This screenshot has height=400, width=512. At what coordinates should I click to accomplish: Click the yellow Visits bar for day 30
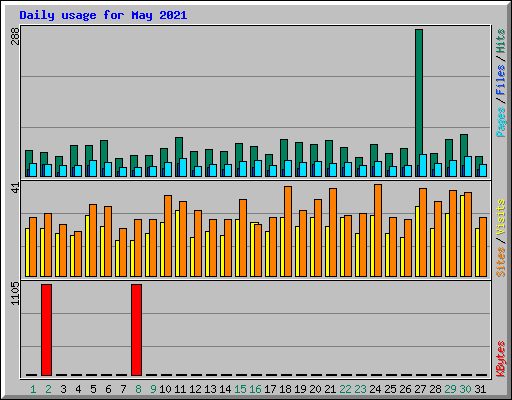coord(462,236)
